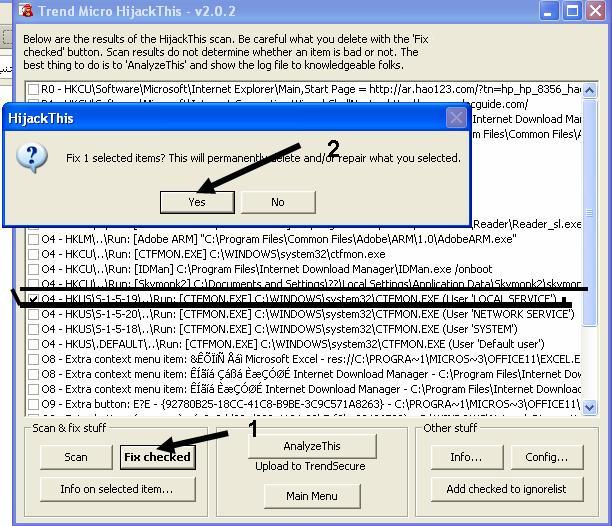Click the Fix checked button
This screenshot has width=612, height=526.
[157, 457]
